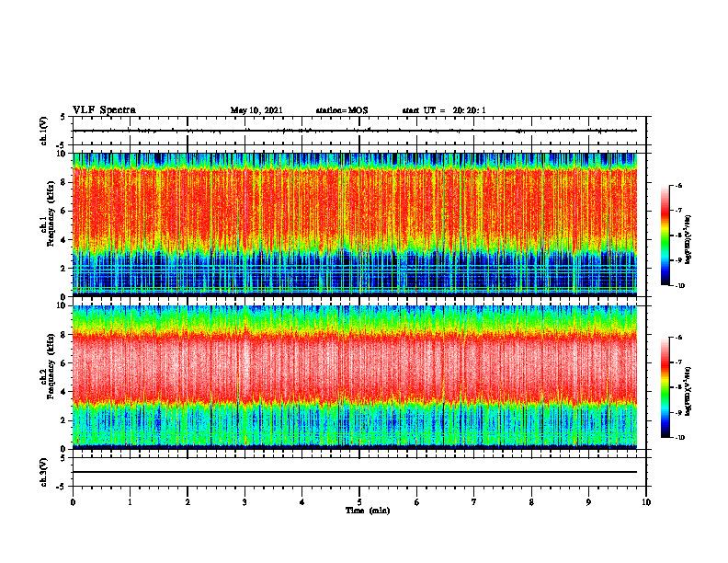
Task: Click the ch.1 color scale bar
Action: tap(665, 236)
